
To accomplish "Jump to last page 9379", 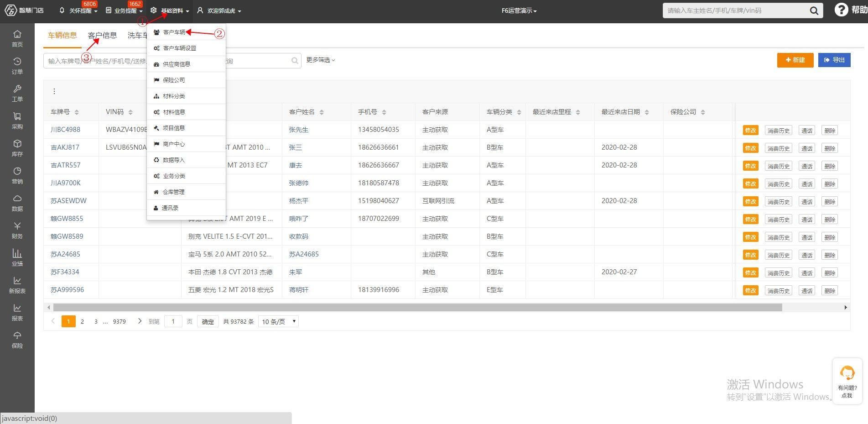I will pyautogui.click(x=120, y=321).
